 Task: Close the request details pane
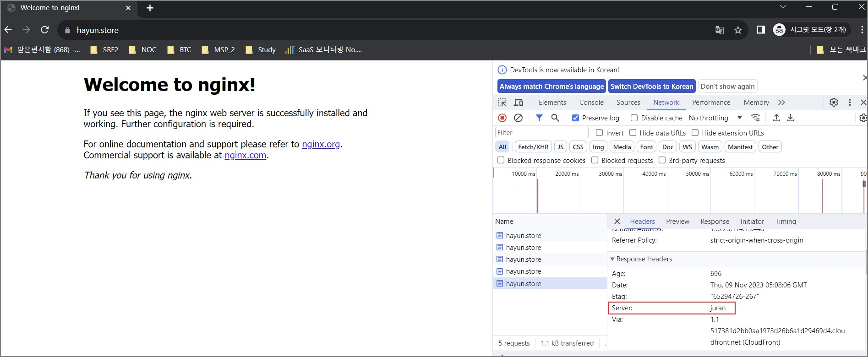pos(617,221)
